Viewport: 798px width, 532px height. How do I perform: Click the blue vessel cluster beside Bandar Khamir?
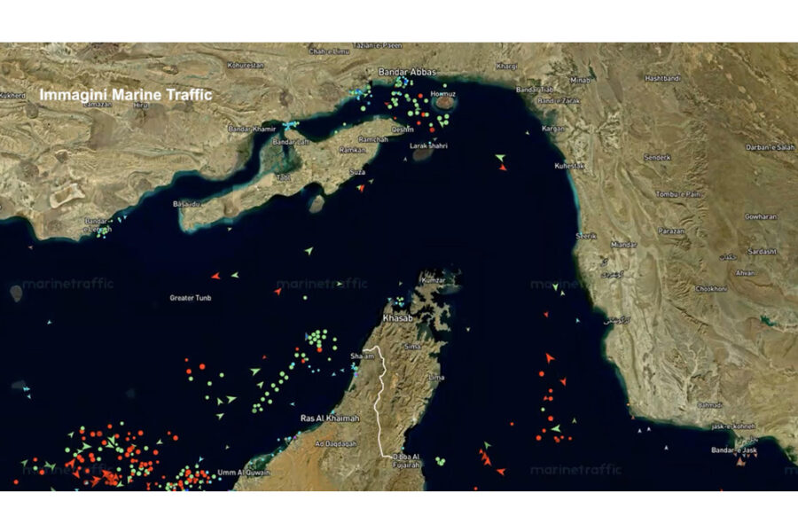(290, 126)
